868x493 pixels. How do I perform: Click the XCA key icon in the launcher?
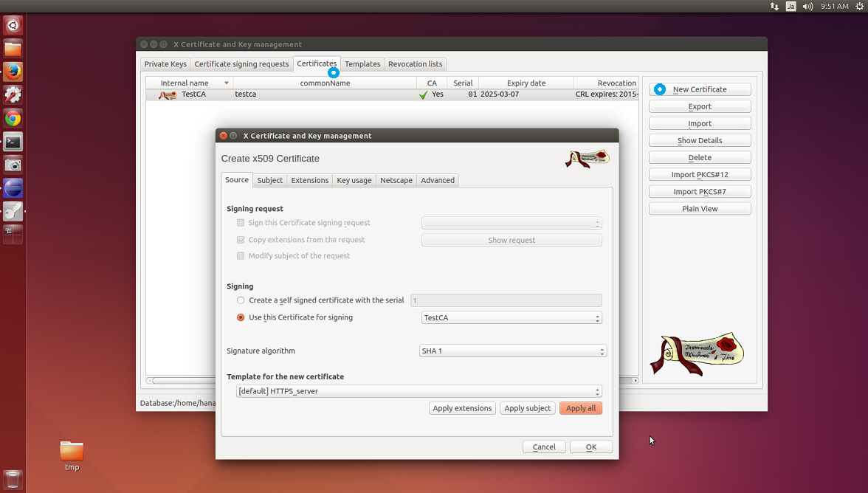(x=13, y=211)
